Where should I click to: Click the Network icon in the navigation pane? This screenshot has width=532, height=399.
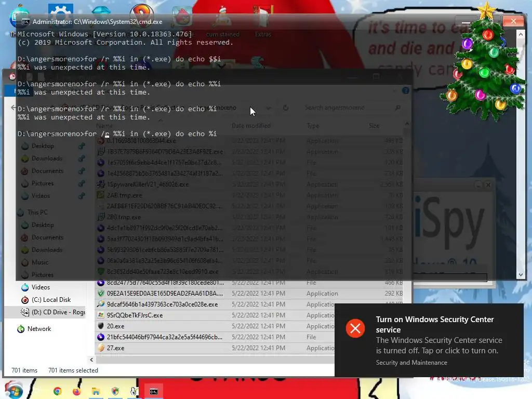[x=21, y=329]
